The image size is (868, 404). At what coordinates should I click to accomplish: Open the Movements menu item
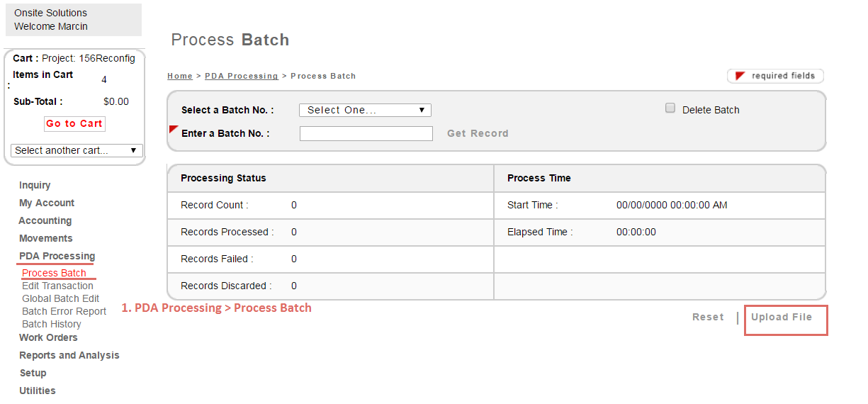(x=46, y=238)
